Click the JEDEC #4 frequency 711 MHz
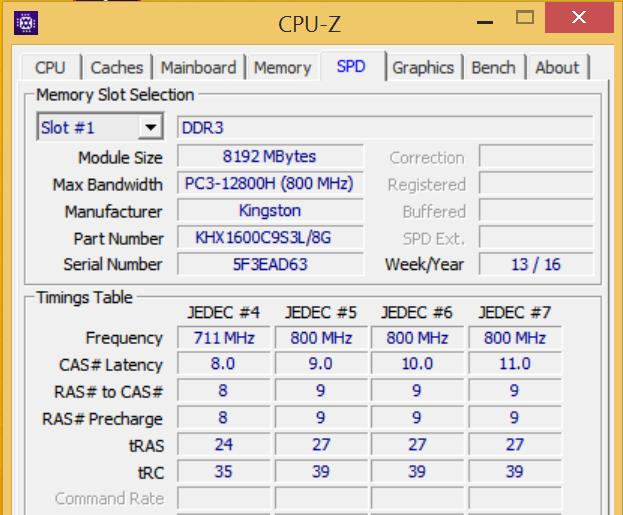The image size is (623, 515). click(224, 338)
